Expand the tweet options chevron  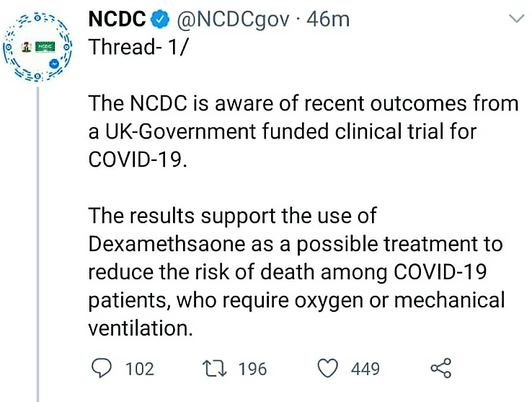pos(518,18)
